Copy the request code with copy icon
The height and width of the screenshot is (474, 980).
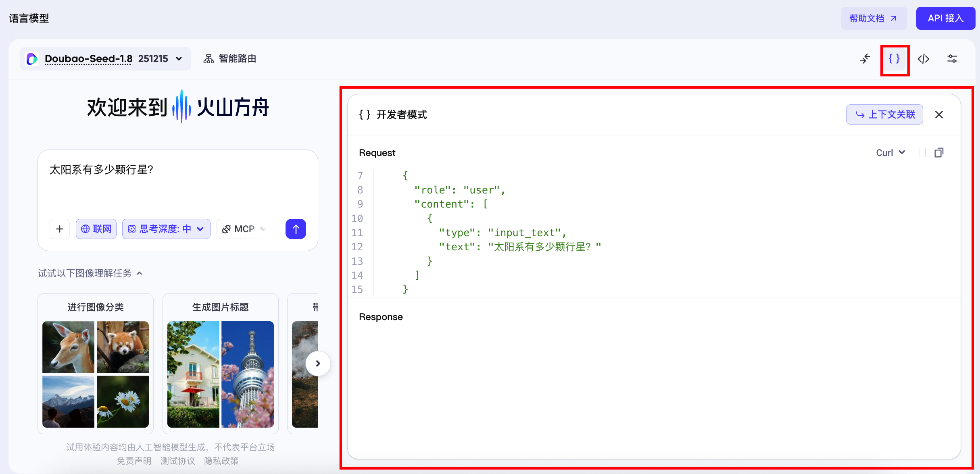[x=939, y=153]
